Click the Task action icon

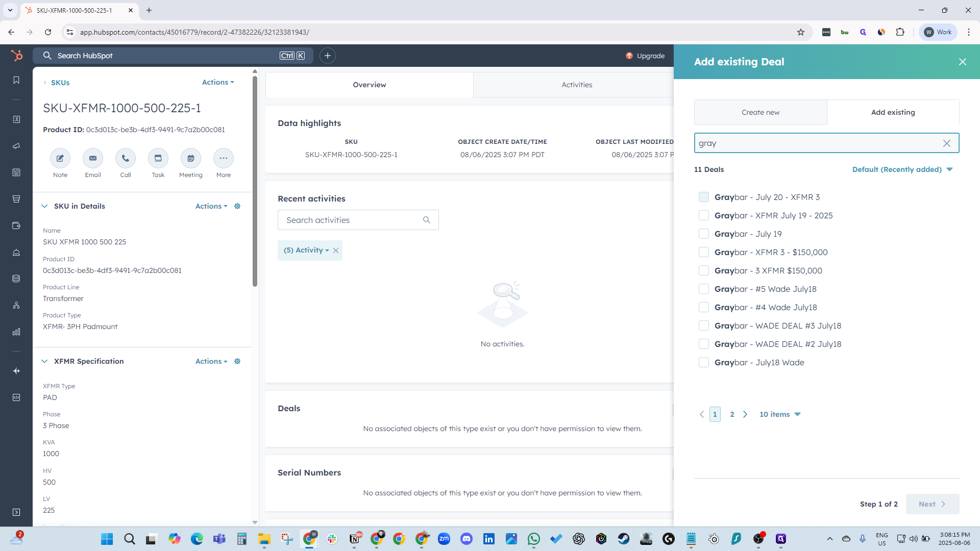pyautogui.click(x=158, y=158)
